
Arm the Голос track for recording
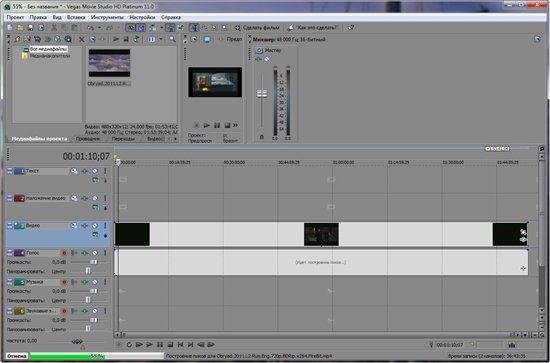coord(64,253)
